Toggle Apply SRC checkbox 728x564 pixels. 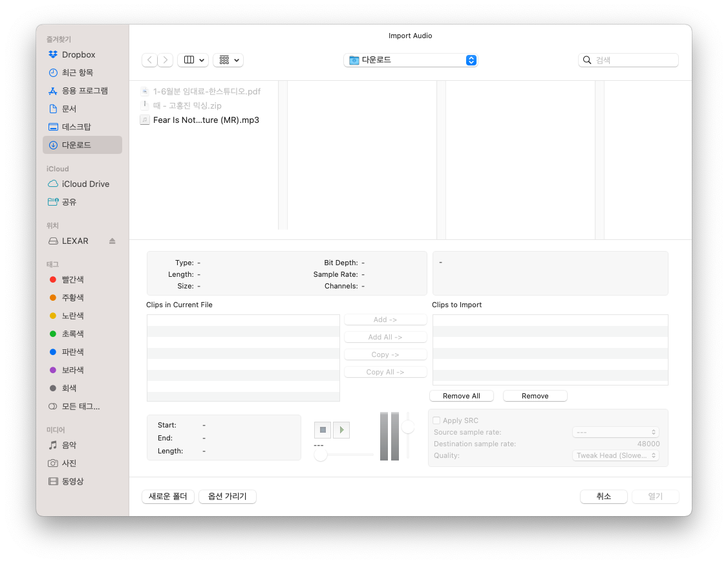point(436,421)
